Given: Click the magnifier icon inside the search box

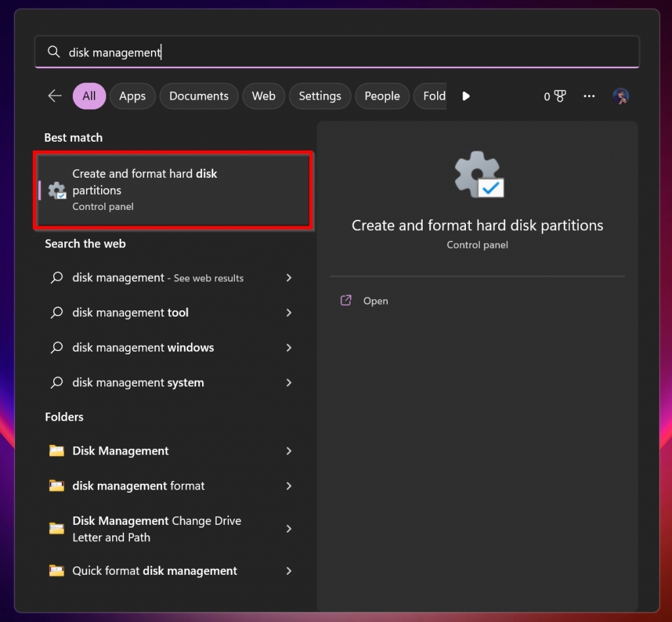Looking at the screenshot, I should (54, 51).
